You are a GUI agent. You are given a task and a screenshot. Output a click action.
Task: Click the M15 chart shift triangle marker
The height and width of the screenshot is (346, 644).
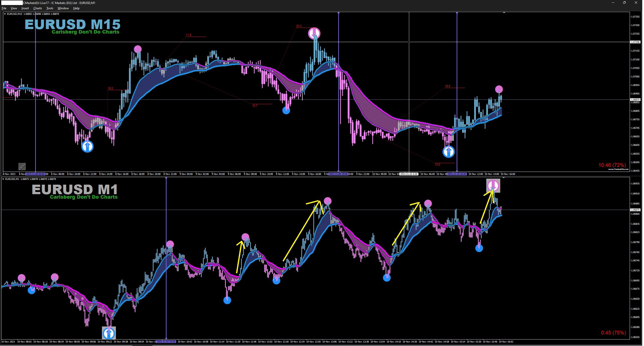pyautogui.click(x=504, y=13)
